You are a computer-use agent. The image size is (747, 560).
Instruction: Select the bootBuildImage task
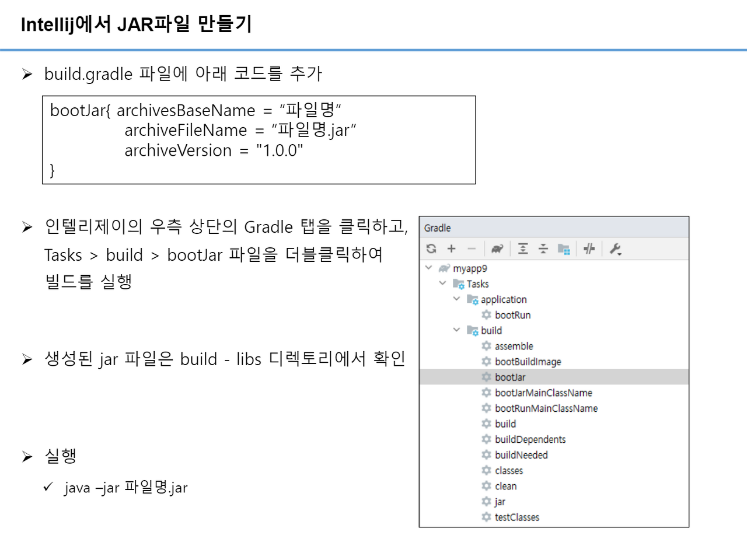(554, 362)
